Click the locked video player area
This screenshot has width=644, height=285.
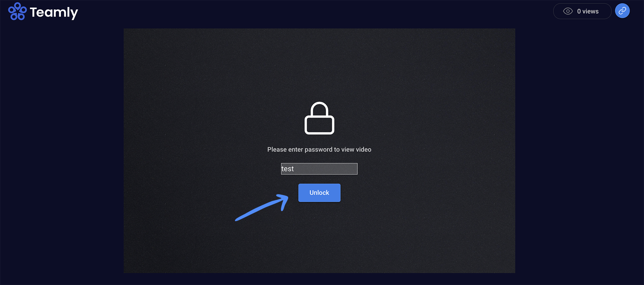(x=319, y=151)
